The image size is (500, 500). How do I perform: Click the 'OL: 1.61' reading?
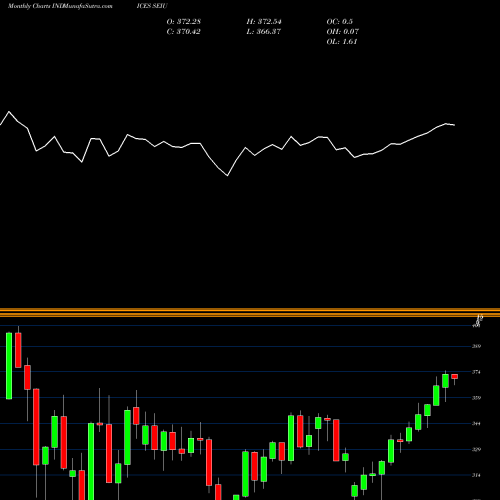[342, 42]
